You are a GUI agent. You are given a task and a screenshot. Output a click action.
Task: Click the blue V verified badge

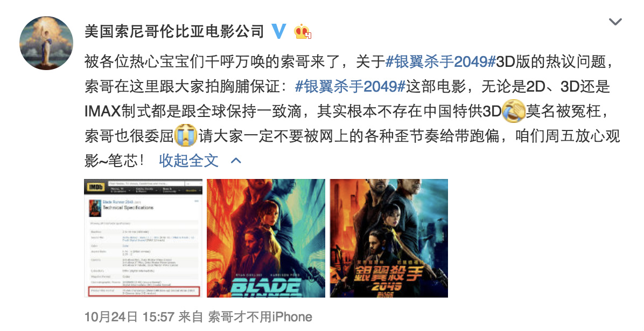[279, 31]
